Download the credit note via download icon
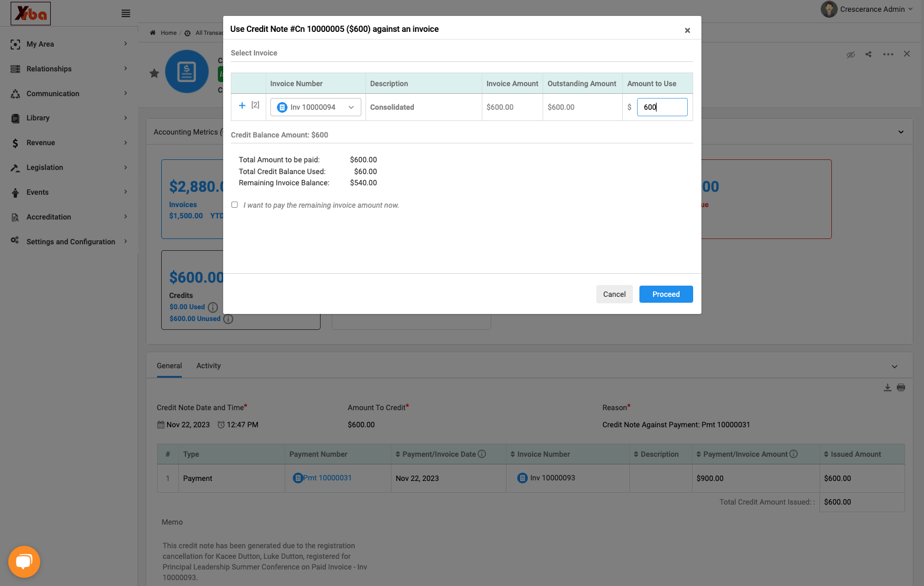This screenshot has width=924, height=586. [x=887, y=388]
